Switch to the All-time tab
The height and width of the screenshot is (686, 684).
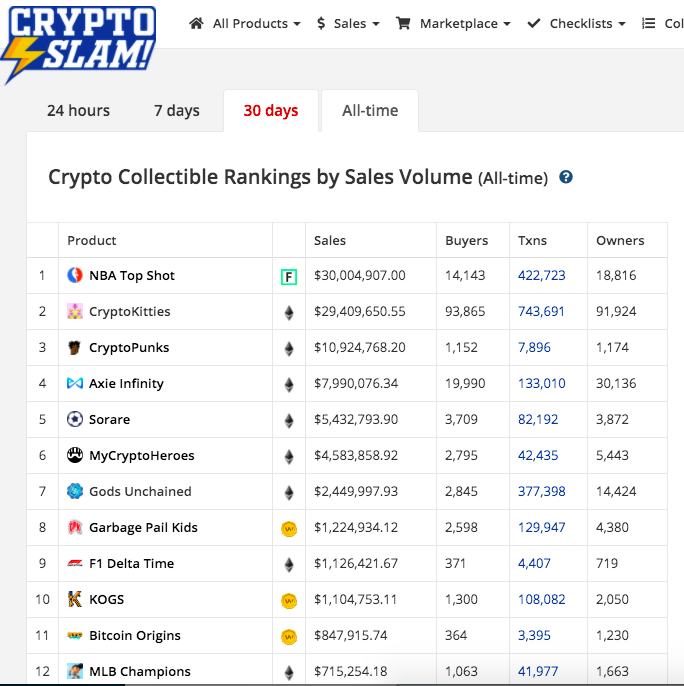point(370,111)
